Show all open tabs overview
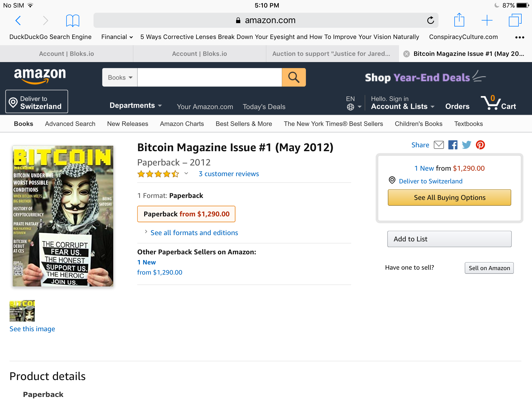The height and width of the screenshot is (399, 532). 515,20
